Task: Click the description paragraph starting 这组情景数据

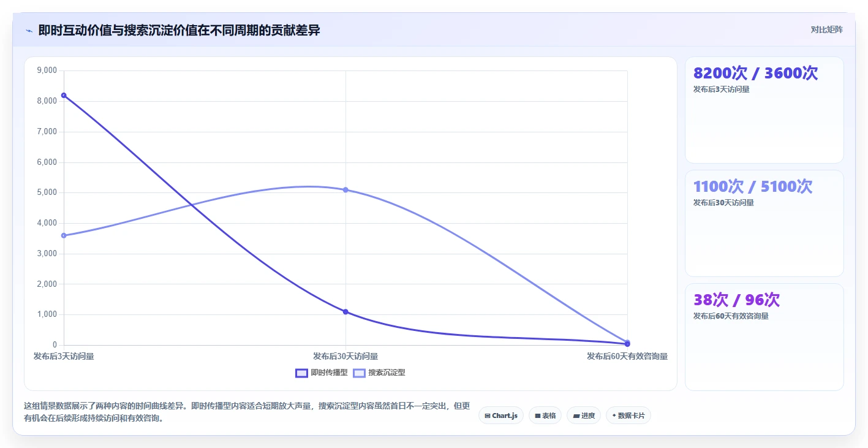Action: [x=247, y=412]
